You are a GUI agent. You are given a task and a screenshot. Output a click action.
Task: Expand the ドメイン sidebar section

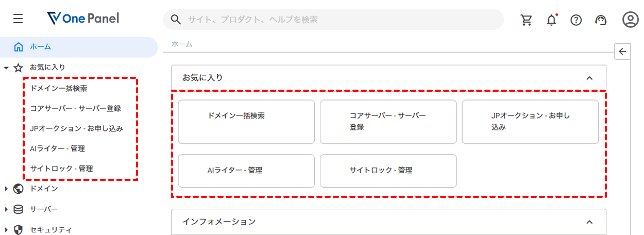(x=6, y=189)
